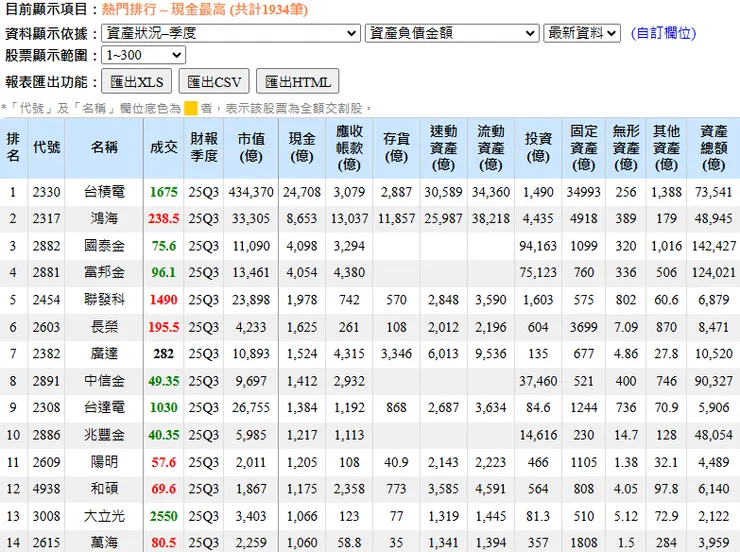Open the 最新資料 period dropdown
Screen dimensions: 740x552
pos(581,33)
